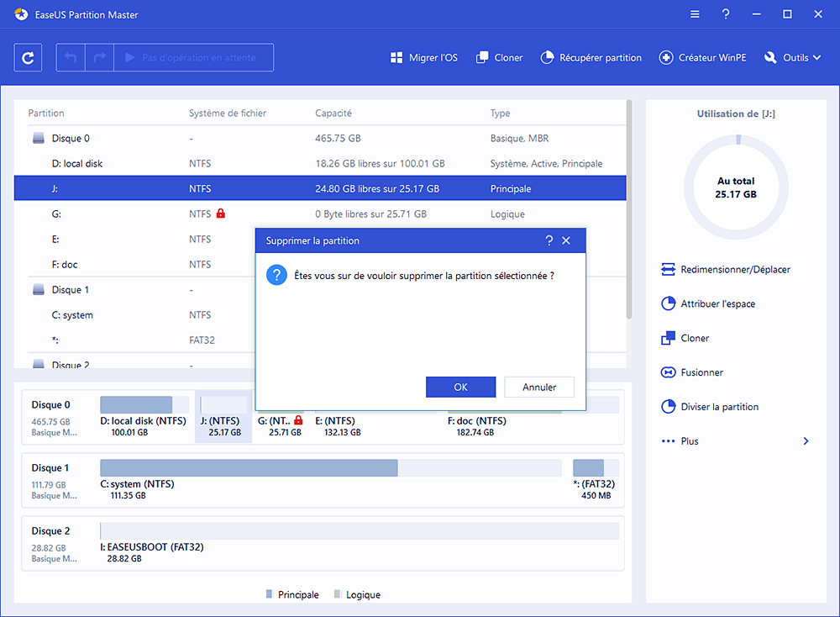Select the E: partition row
This screenshot has width=840, height=617.
click(134, 239)
